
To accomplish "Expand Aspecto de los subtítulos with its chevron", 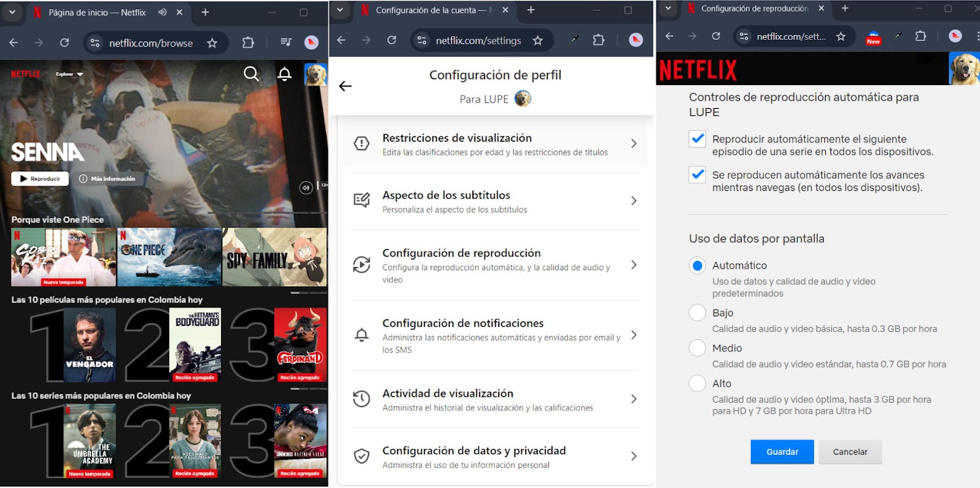I will click(x=633, y=201).
